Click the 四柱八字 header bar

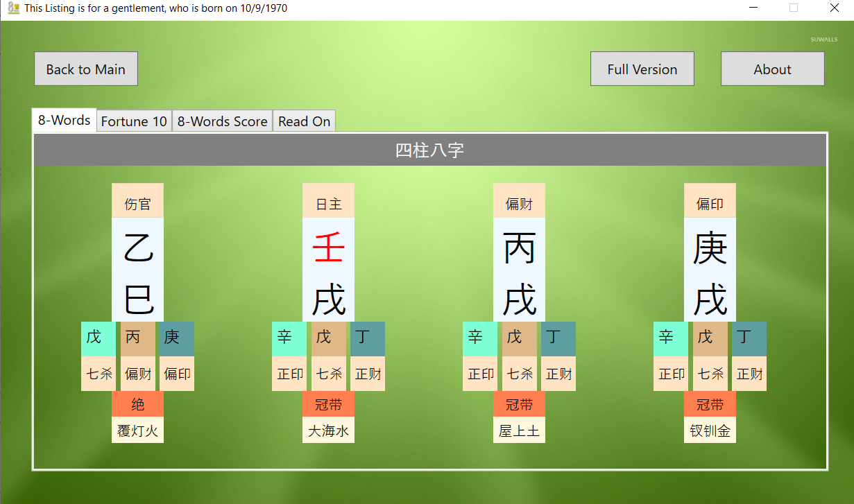click(x=430, y=150)
